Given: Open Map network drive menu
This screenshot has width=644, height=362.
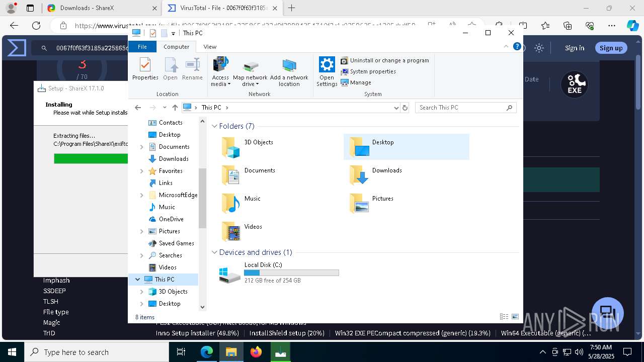Looking at the screenshot, I should tap(250, 71).
